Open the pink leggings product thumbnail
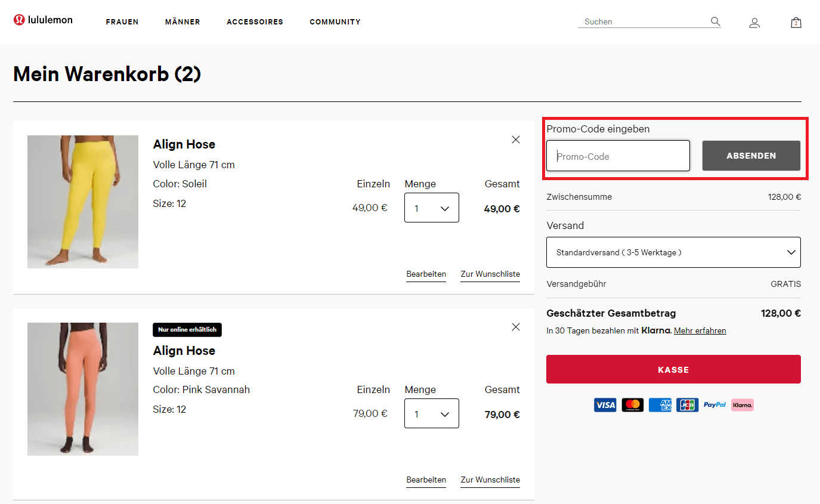Viewport: 820px width, 504px height. [83, 389]
